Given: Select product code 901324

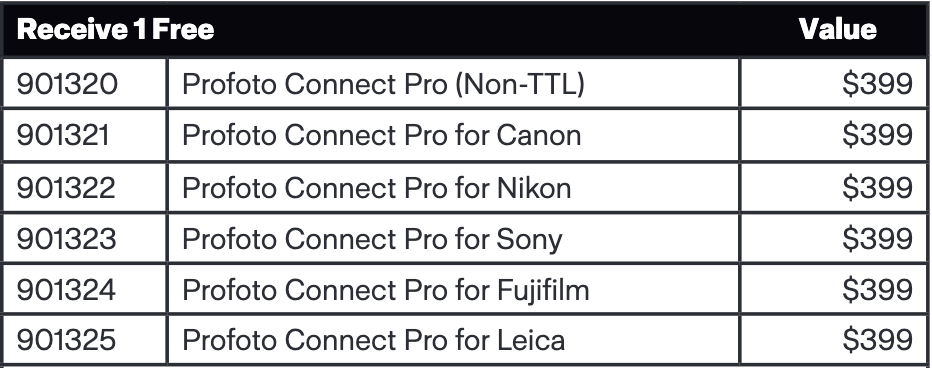Looking at the screenshot, I should tap(66, 290).
